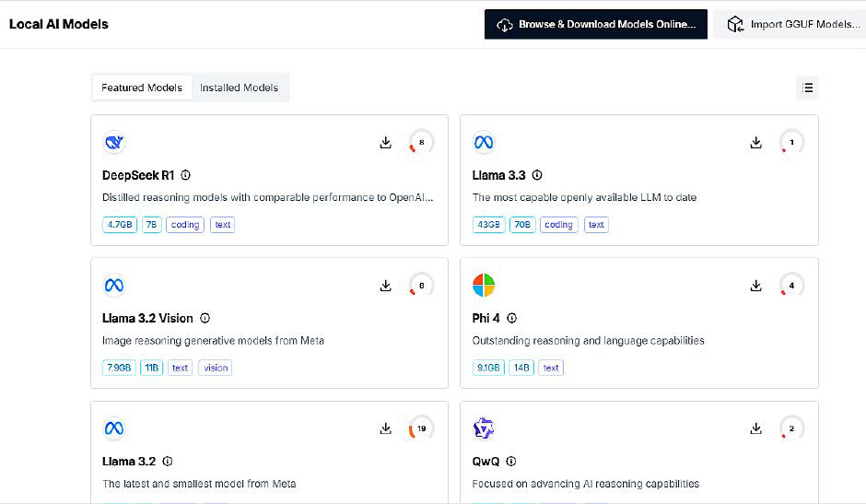This screenshot has width=866, height=504.
Task: Click the 43GB tag on Llama 3.3
Action: (x=488, y=225)
